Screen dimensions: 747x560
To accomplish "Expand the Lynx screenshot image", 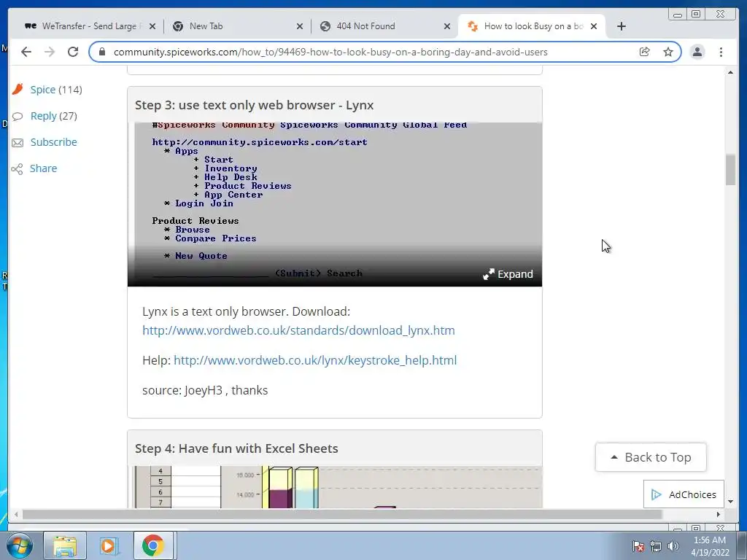I will (508, 274).
